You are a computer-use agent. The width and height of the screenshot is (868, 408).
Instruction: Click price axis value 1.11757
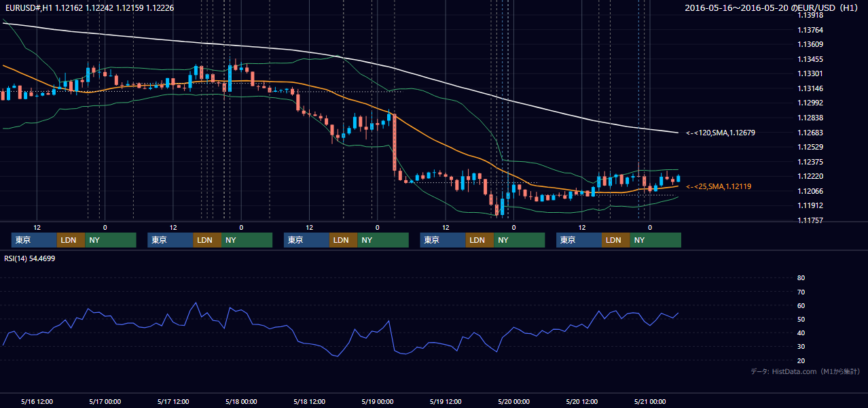pos(810,220)
